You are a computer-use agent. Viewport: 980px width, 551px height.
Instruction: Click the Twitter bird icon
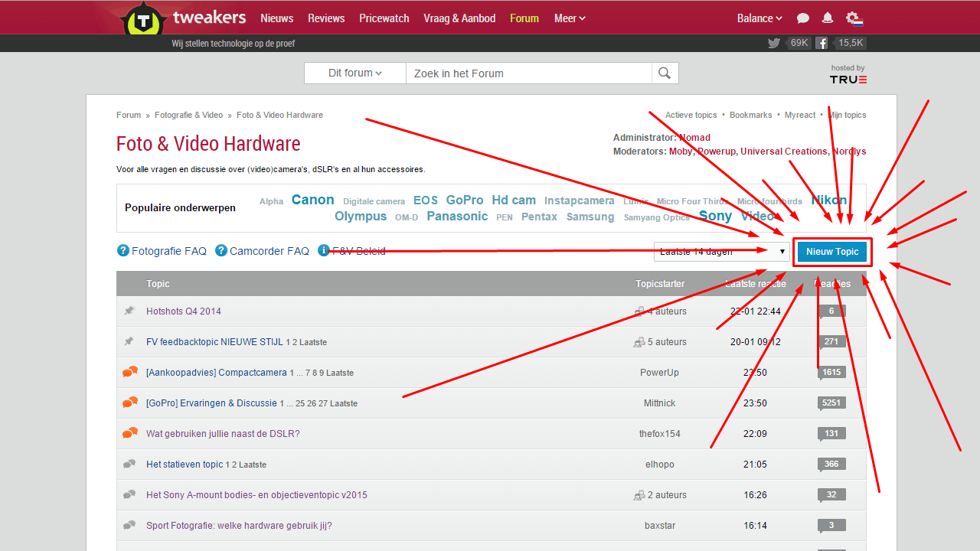pyautogui.click(x=774, y=44)
